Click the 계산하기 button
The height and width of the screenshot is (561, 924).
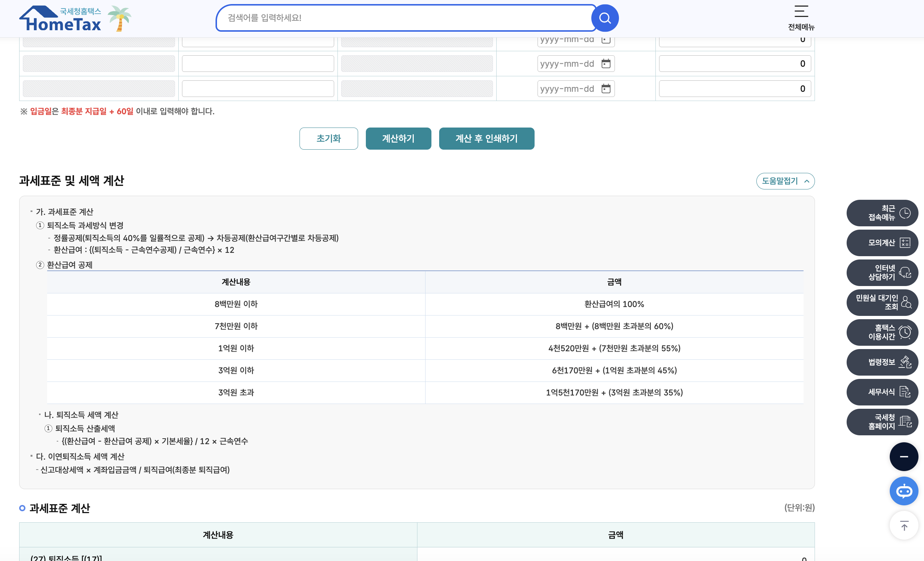(x=398, y=139)
